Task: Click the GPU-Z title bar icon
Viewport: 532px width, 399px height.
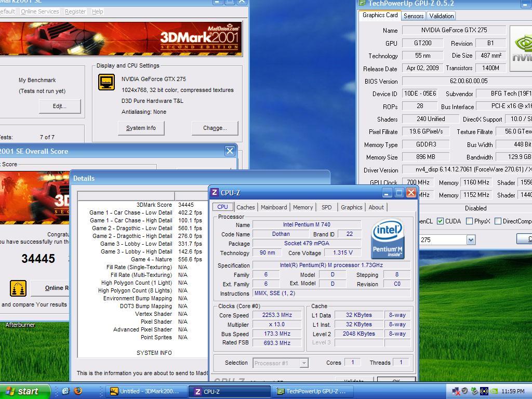Action: tap(362, 3)
